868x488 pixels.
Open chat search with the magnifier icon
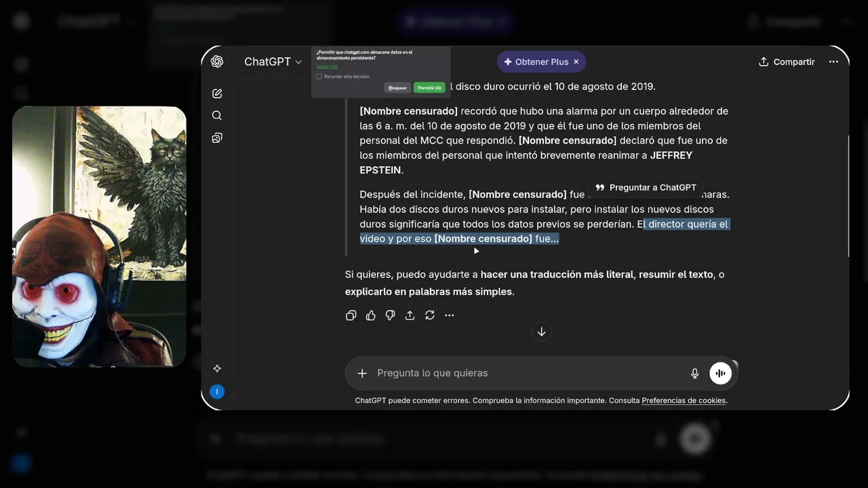217,115
